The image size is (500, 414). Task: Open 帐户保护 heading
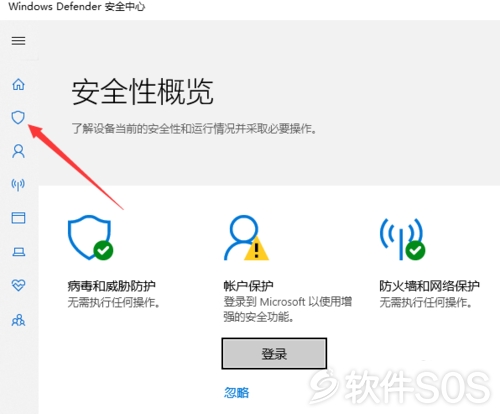(248, 286)
